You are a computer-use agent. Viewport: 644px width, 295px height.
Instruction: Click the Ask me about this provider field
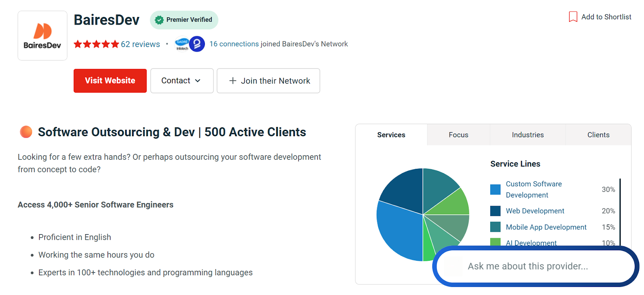click(535, 266)
